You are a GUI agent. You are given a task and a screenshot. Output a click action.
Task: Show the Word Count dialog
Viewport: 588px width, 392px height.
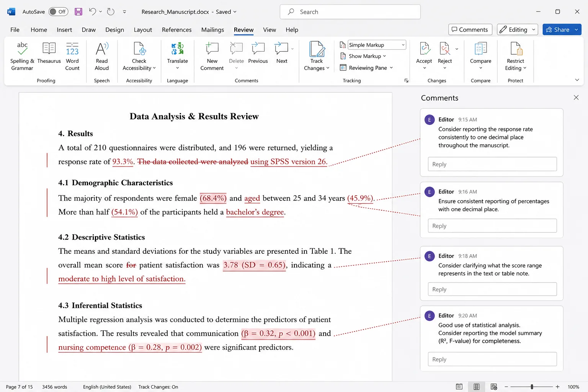(x=72, y=56)
